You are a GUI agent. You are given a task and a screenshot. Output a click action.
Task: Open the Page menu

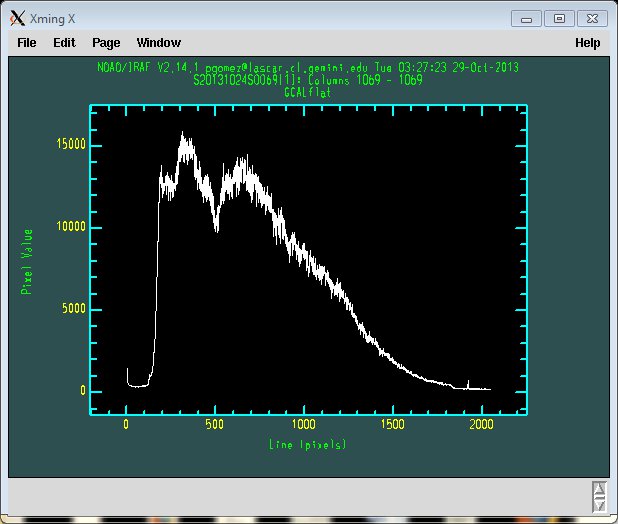[106, 43]
